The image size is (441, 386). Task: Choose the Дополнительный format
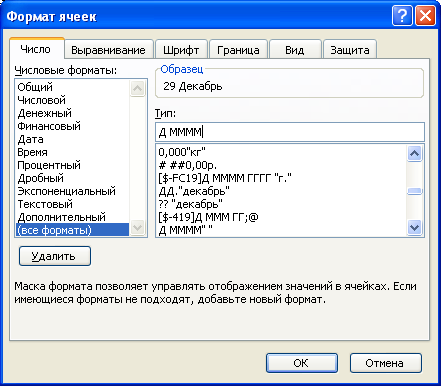coord(72,217)
